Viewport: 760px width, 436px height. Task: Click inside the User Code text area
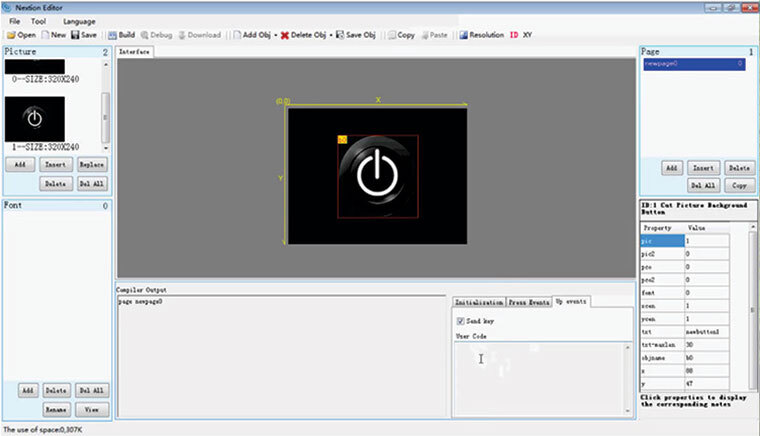(540, 380)
